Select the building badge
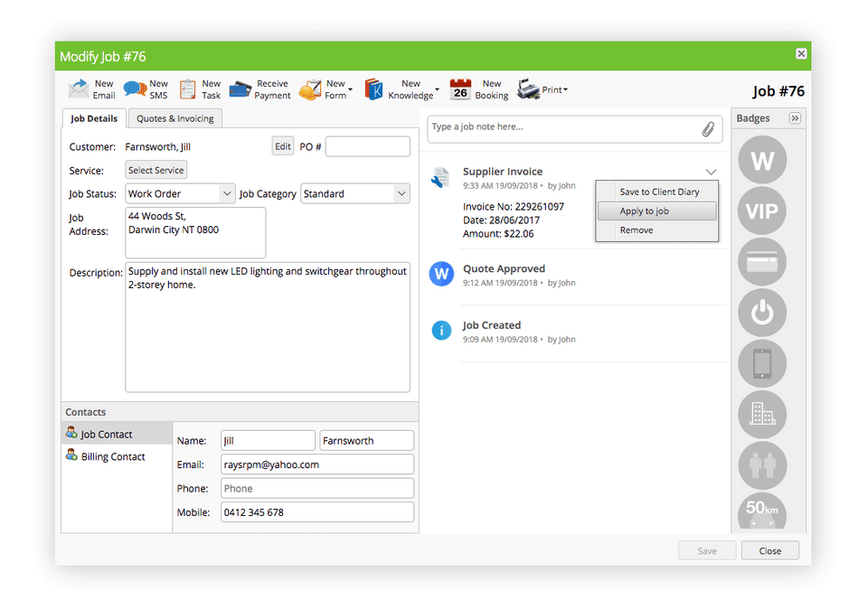Viewport: 868px width, 609px height. 761,415
